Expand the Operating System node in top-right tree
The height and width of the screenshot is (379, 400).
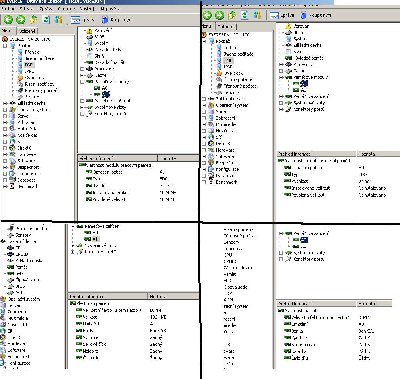(204, 105)
